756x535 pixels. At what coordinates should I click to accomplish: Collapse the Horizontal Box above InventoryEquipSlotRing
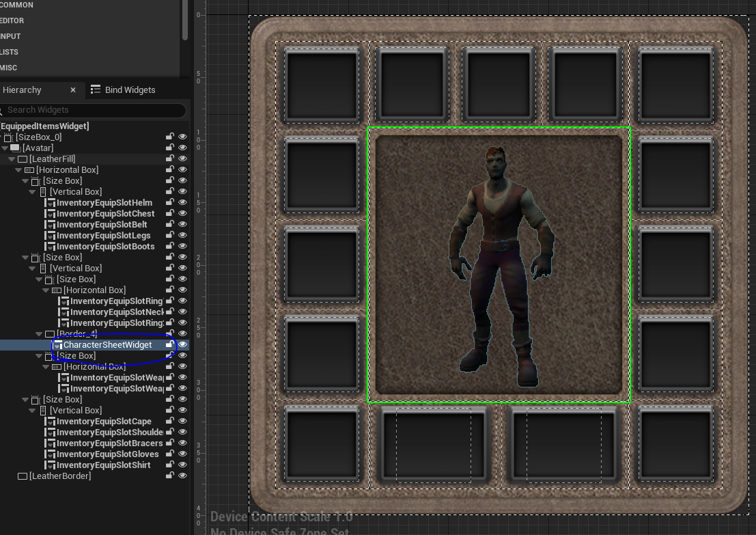point(45,290)
